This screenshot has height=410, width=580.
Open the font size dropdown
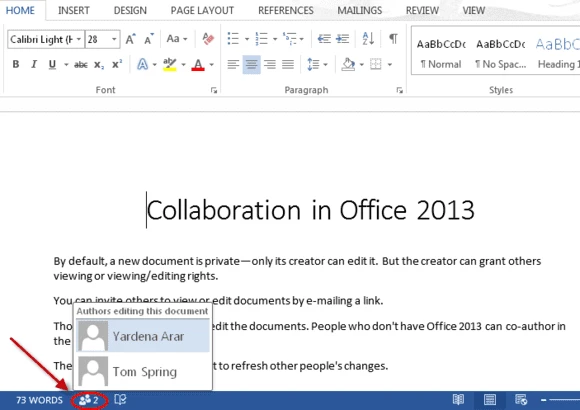click(114, 39)
